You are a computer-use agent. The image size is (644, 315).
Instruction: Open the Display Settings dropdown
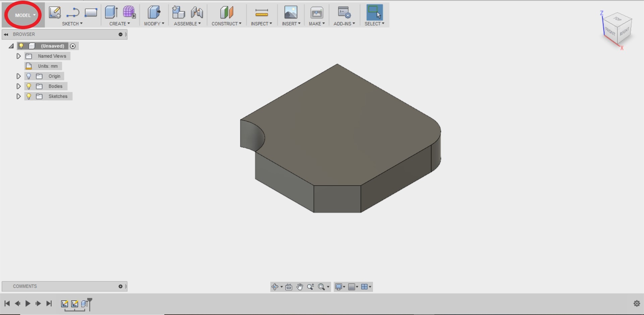(339, 287)
